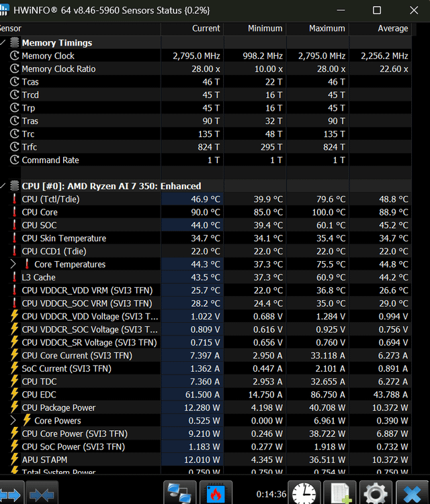Select the CPU Core temperature row
Image resolution: width=430 pixels, height=504 pixels.
[x=206, y=212]
